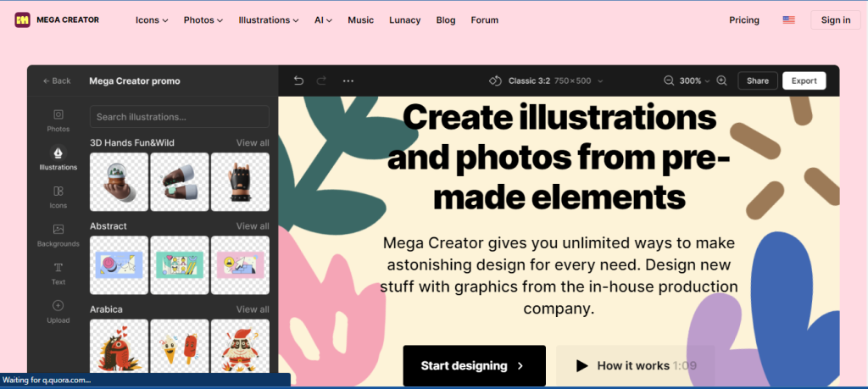868x389 pixels.
Task: View all Arabica illustrations
Action: click(253, 309)
